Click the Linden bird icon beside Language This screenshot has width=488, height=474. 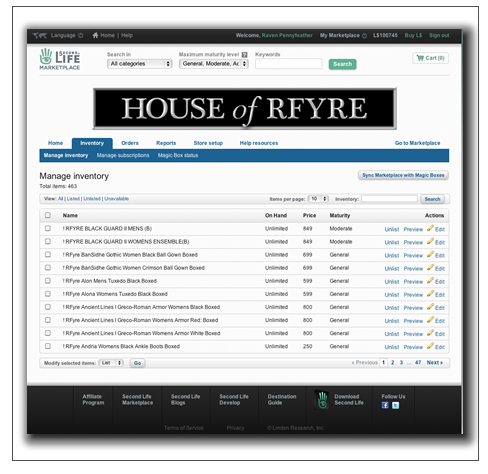(39, 35)
